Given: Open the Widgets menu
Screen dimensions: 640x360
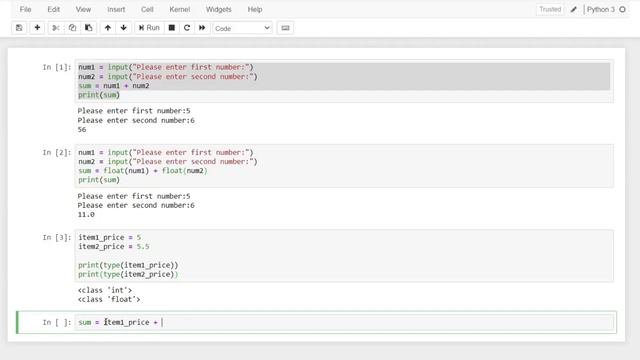Looking at the screenshot, I should pyautogui.click(x=218, y=9).
